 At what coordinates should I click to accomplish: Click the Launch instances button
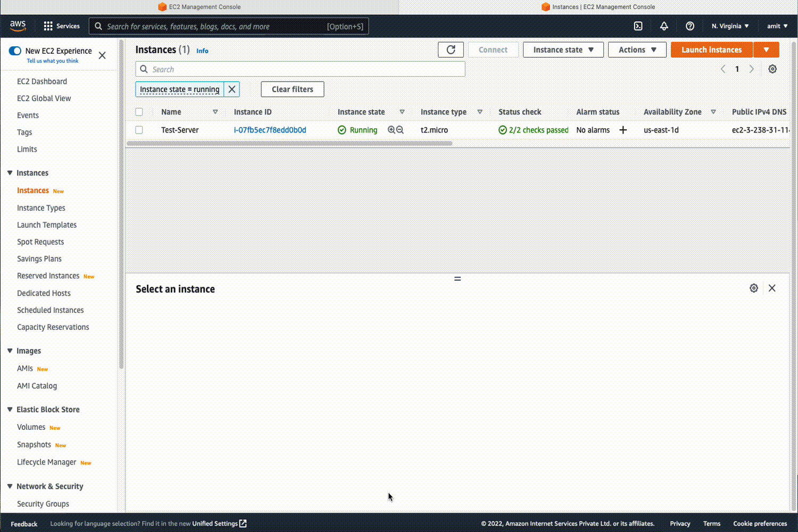click(711, 49)
